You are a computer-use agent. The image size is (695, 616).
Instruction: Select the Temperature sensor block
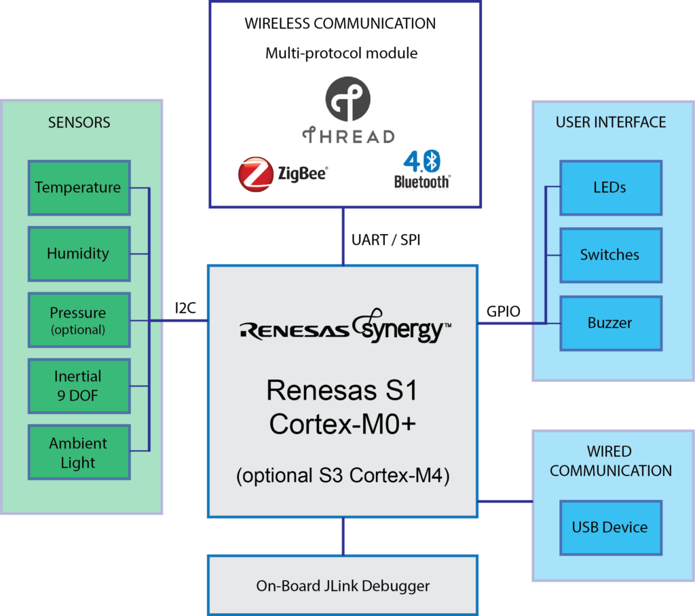point(79,188)
